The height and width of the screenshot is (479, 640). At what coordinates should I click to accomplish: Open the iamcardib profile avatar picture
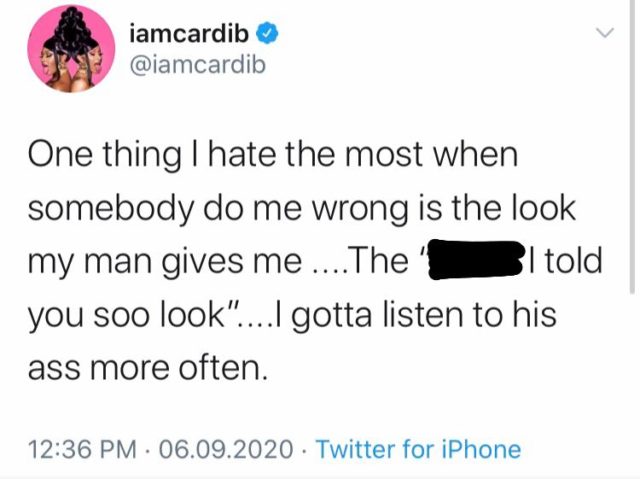click(71, 49)
